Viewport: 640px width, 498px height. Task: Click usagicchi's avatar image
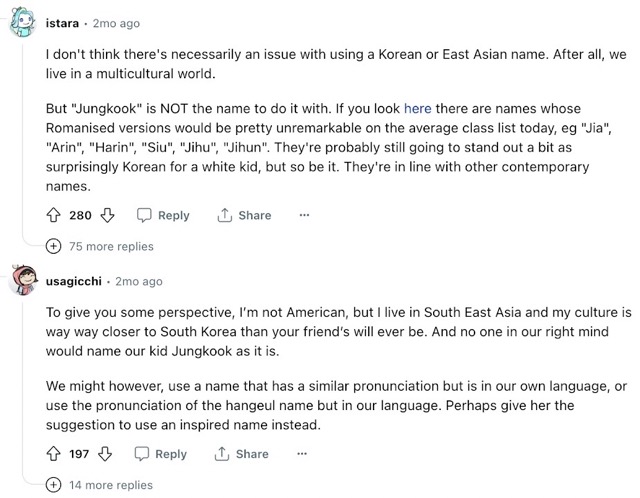24,281
